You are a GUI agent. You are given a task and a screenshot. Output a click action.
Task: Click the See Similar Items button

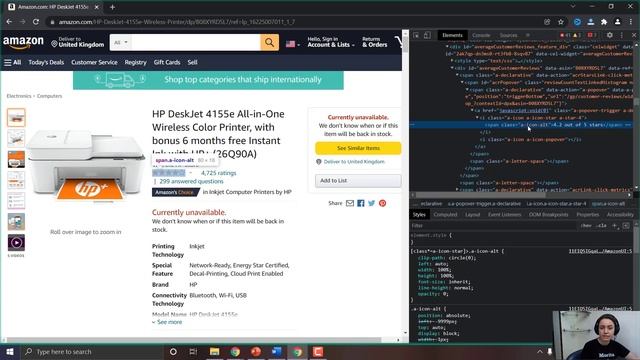tap(358, 148)
